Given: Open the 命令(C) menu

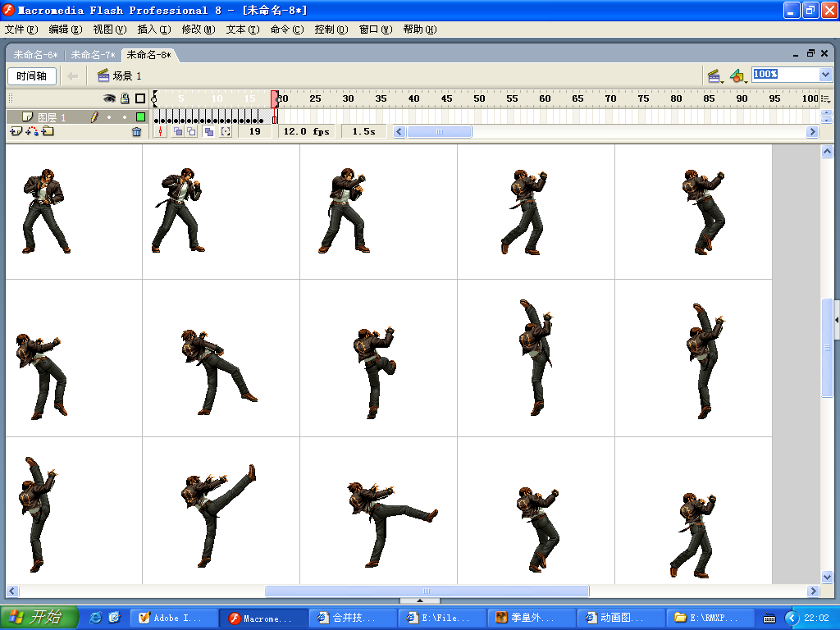Looking at the screenshot, I should tap(287, 30).
